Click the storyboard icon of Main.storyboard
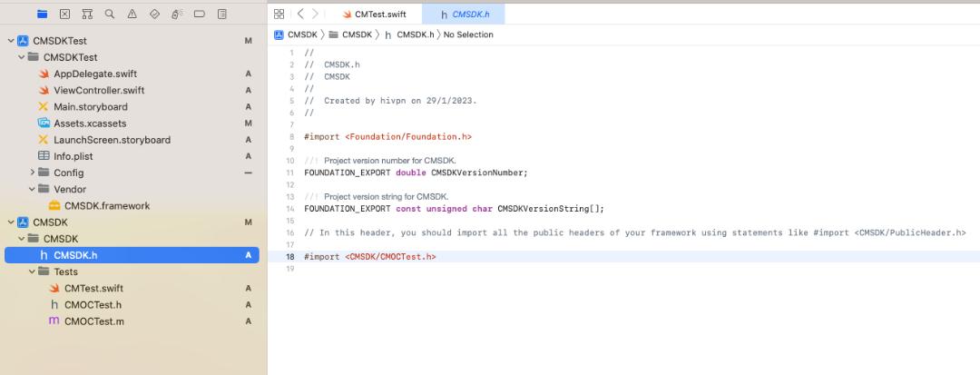The width and height of the screenshot is (980, 375). 44,106
